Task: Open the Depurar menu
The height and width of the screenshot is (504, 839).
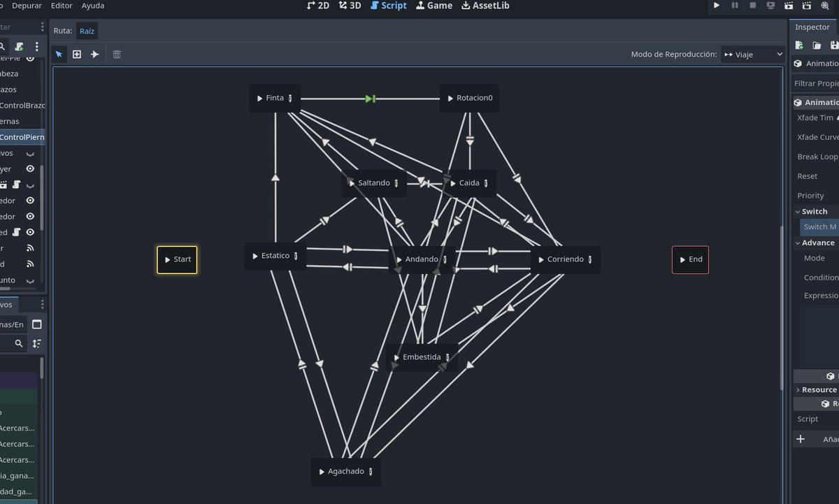Action: [27, 6]
